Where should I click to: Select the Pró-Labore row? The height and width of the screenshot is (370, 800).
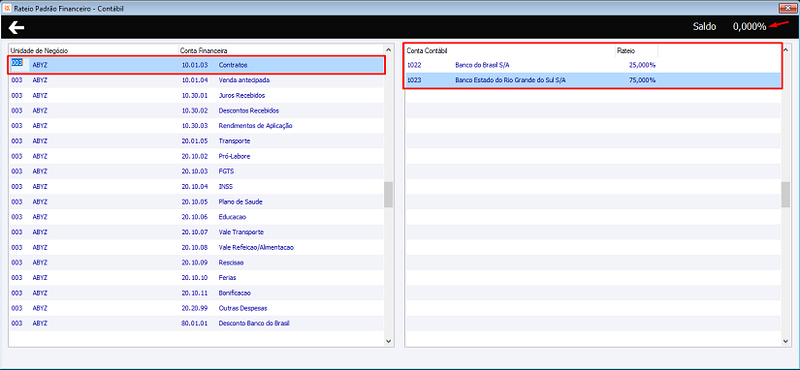[x=196, y=156]
